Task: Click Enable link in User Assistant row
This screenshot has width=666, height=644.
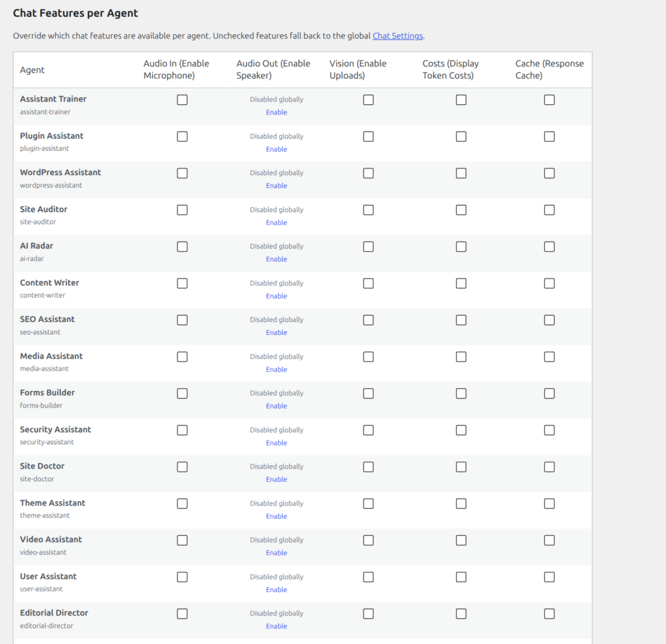Action: click(276, 589)
